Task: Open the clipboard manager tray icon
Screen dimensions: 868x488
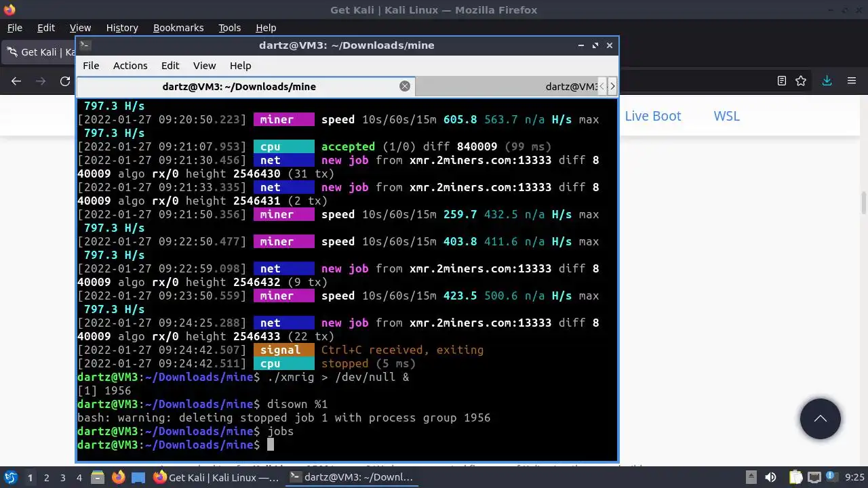Action: click(x=795, y=477)
